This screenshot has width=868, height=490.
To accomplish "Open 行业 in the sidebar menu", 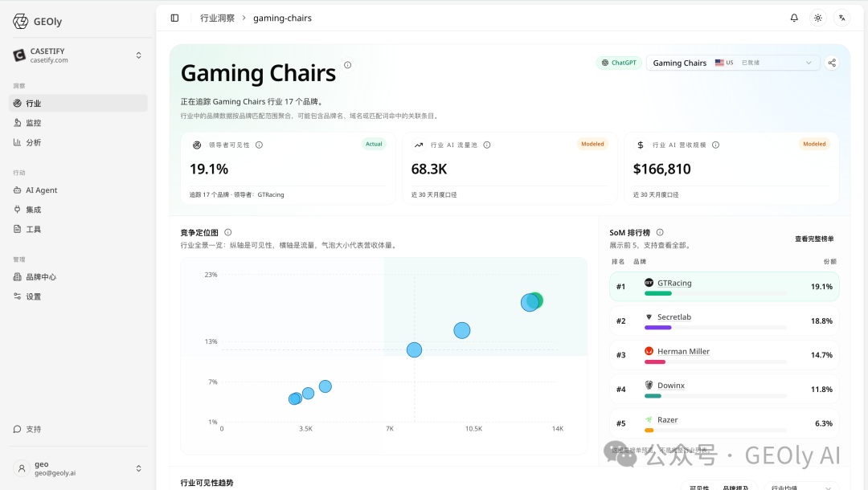I will [x=78, y=104].
